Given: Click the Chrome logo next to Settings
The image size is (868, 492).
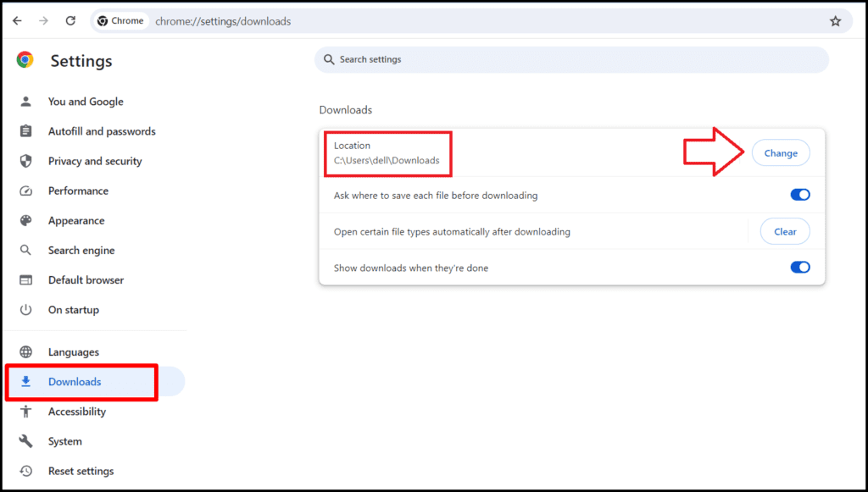Looking at the screenshot, I should (25, 60).
